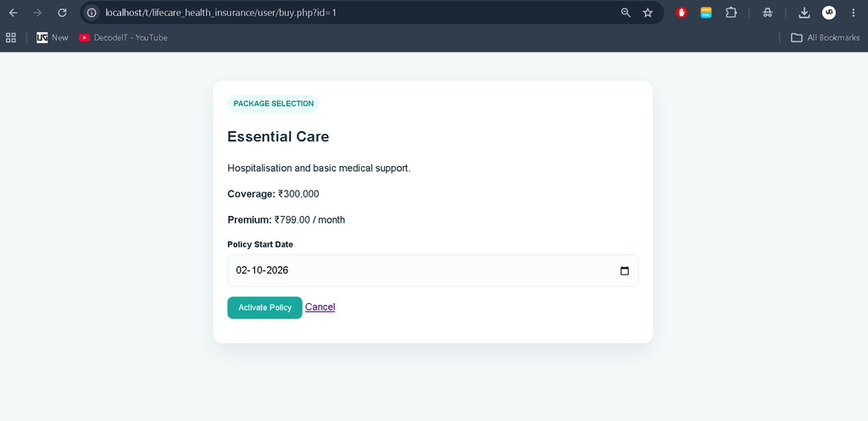Click the Coverage ₹300,000 text
Image resolution: width=868 pixels, height=421 pixels.
pos(274,194)
